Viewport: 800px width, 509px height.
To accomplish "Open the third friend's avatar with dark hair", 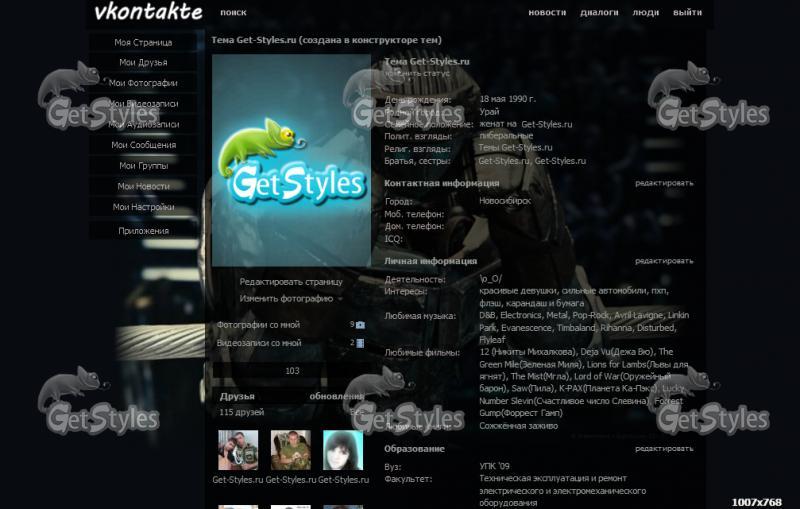I will tap(342, 451).
